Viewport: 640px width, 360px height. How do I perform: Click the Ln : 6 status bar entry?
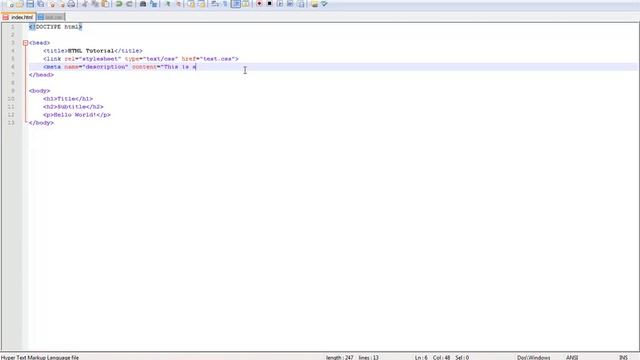(421, 357)
